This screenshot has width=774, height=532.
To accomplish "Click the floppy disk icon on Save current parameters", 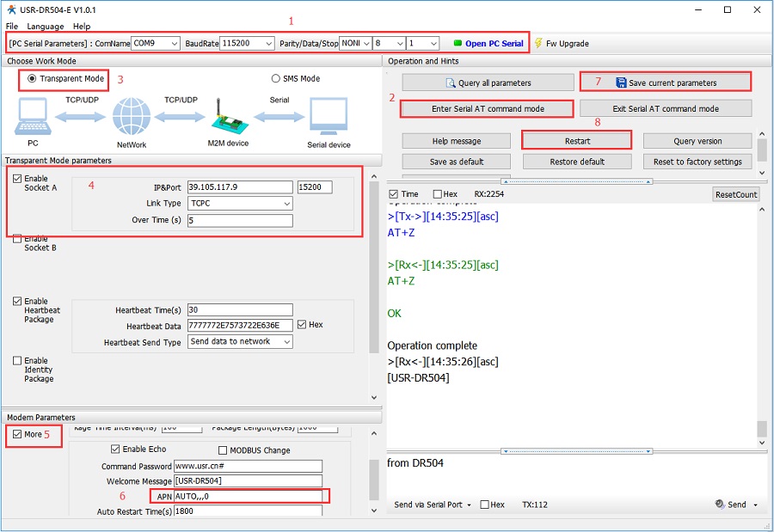I will click(621, 83).
